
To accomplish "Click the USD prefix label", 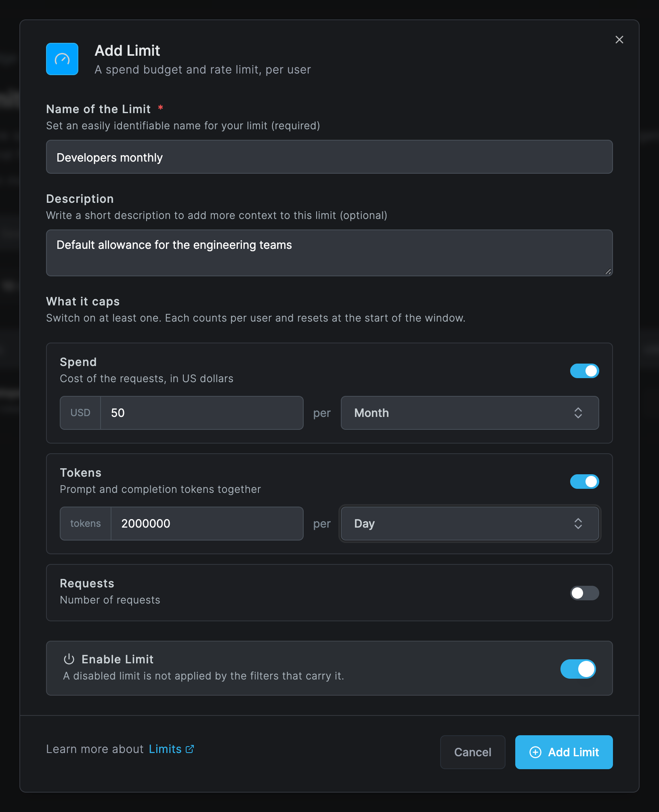I will point(80,413).
